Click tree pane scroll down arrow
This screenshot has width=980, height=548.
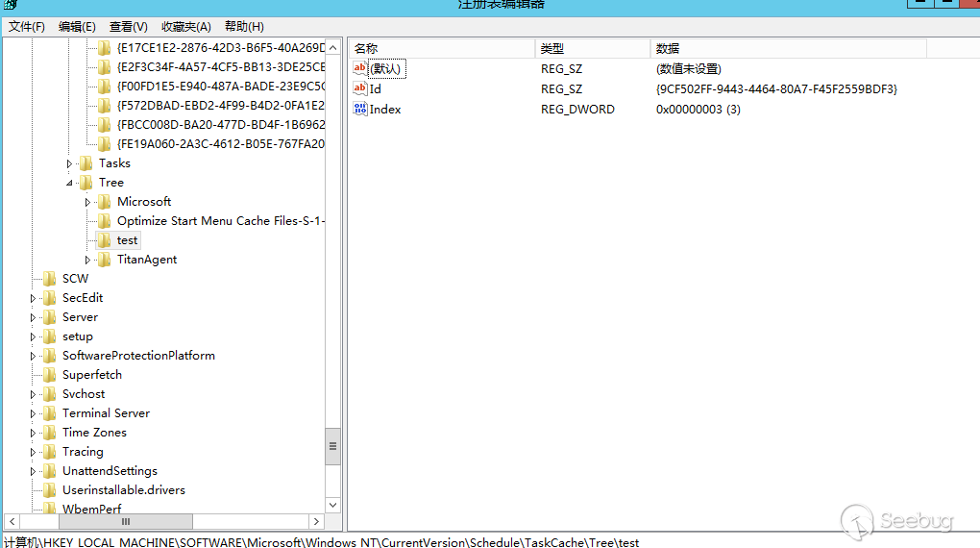click(x=333, y=506)
